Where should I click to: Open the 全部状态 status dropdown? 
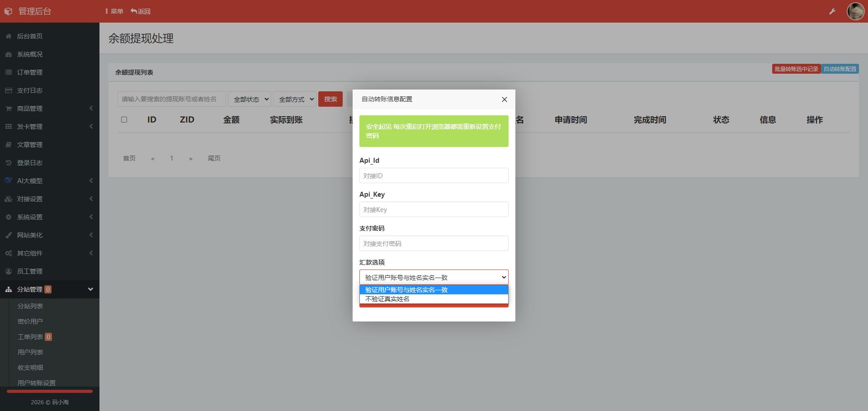tap(249, 99)
